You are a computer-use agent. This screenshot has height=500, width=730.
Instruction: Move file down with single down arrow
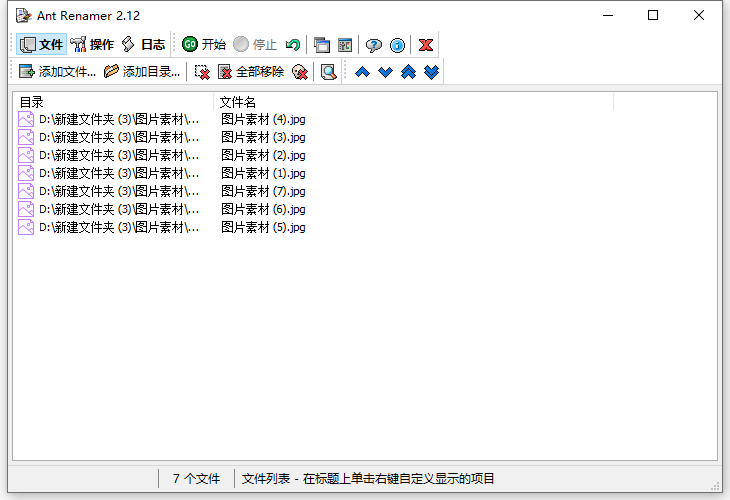coord(385,72)
